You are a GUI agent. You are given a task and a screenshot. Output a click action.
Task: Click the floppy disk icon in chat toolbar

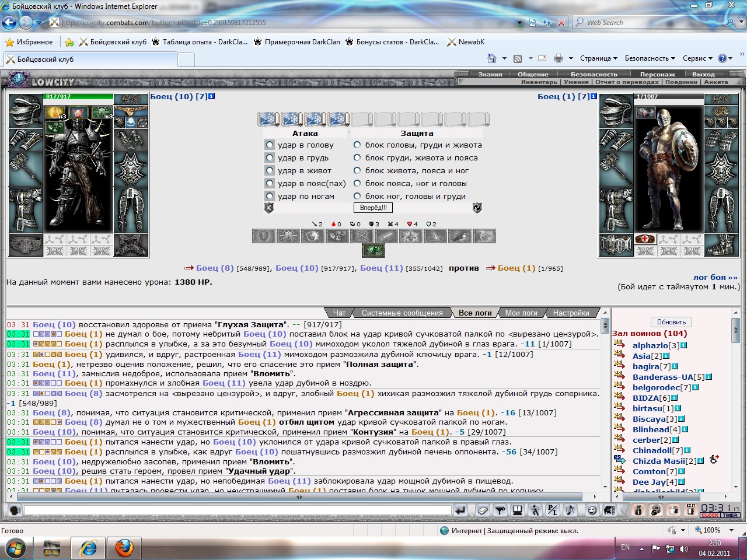(517, 510)
